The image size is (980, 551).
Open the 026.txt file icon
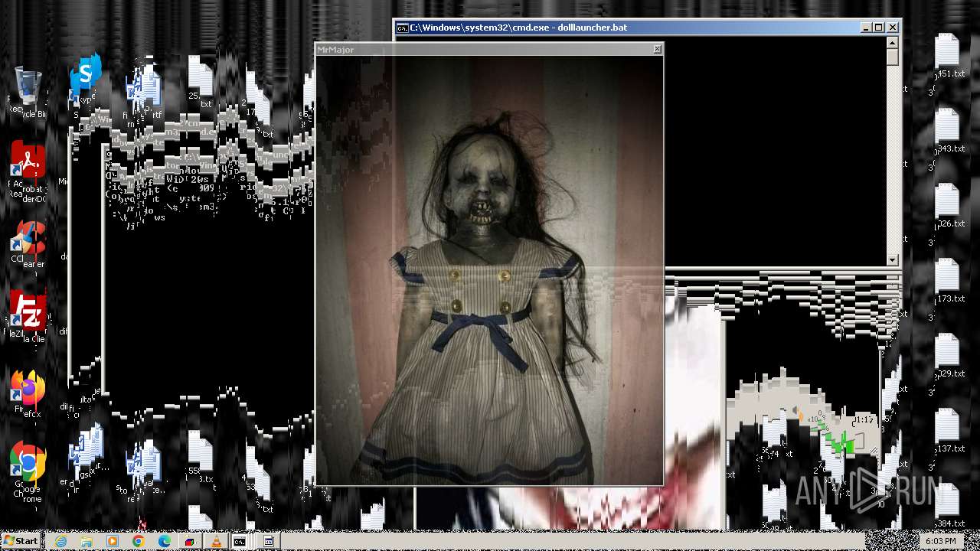tap(948, 206)
